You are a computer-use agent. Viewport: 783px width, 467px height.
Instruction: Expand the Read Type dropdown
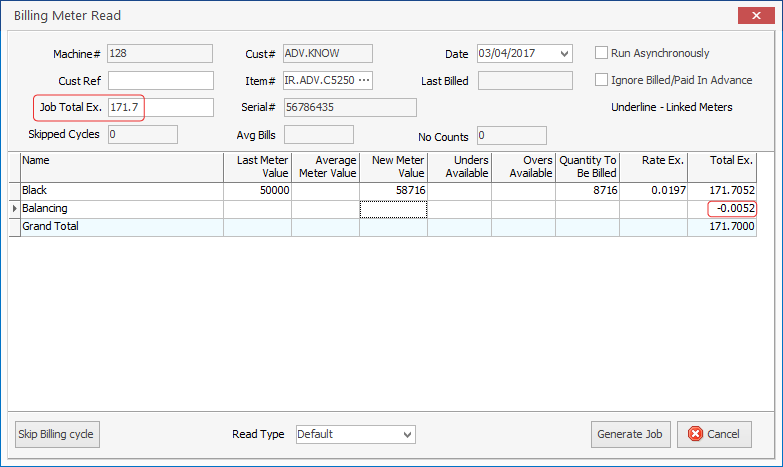tap(406, 434)
